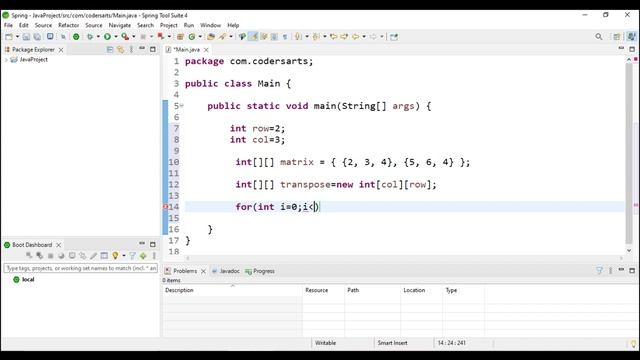Click the Boot Dashboard open properties icon
Viewport: 640px width, 360px height.
point(104,256)
